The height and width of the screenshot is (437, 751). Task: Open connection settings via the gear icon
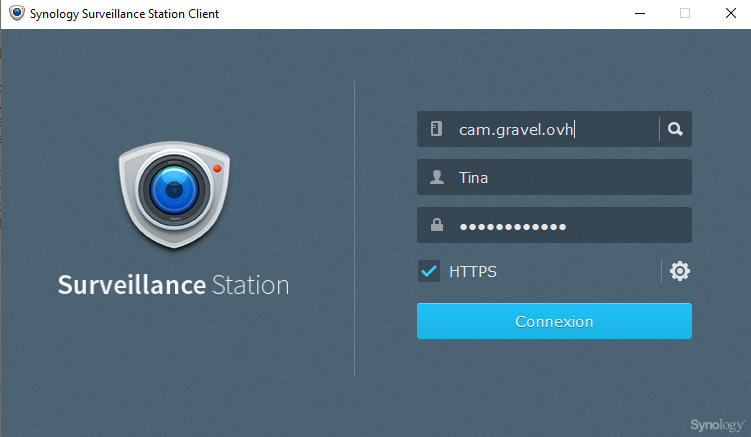(680, 271)
